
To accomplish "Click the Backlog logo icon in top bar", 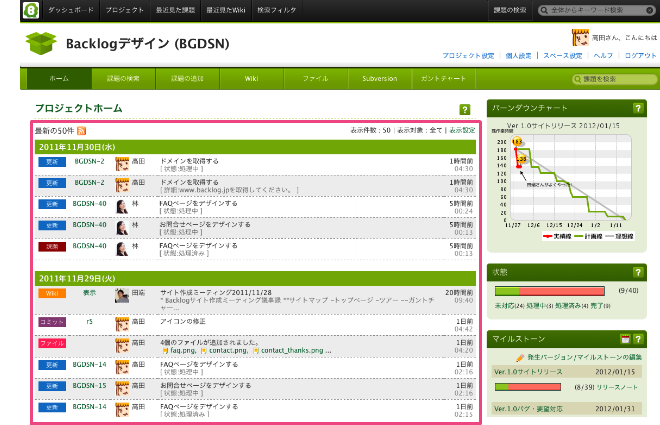I will click(31, 10).
